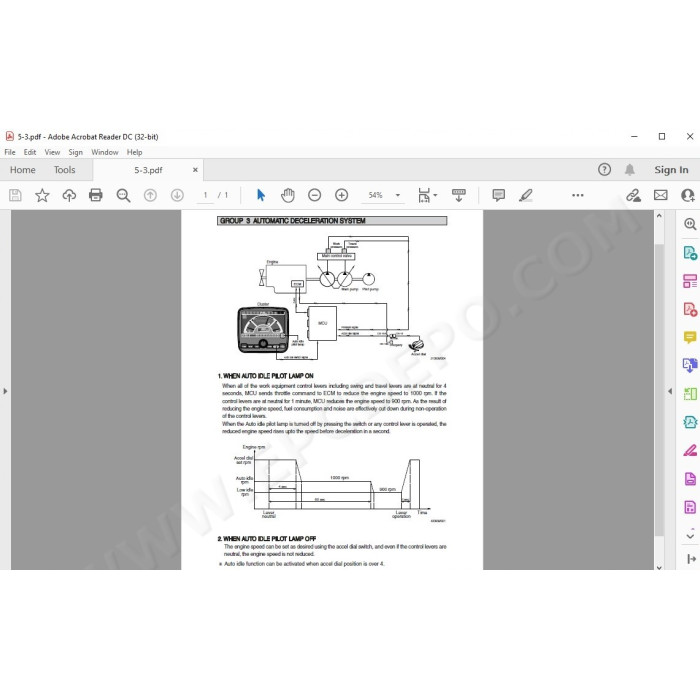Print the document with printer icon
Screen dimensions: 700x700
(96, 195)
